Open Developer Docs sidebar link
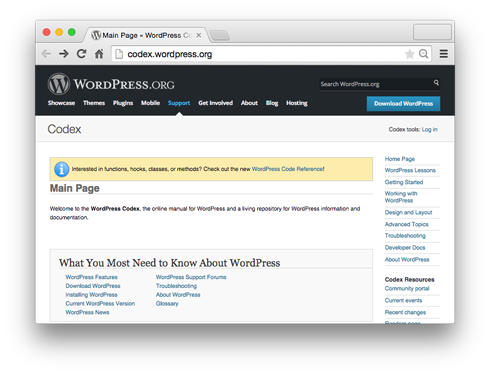The height and width of the screenshot is (374, 490). [405, 248]
